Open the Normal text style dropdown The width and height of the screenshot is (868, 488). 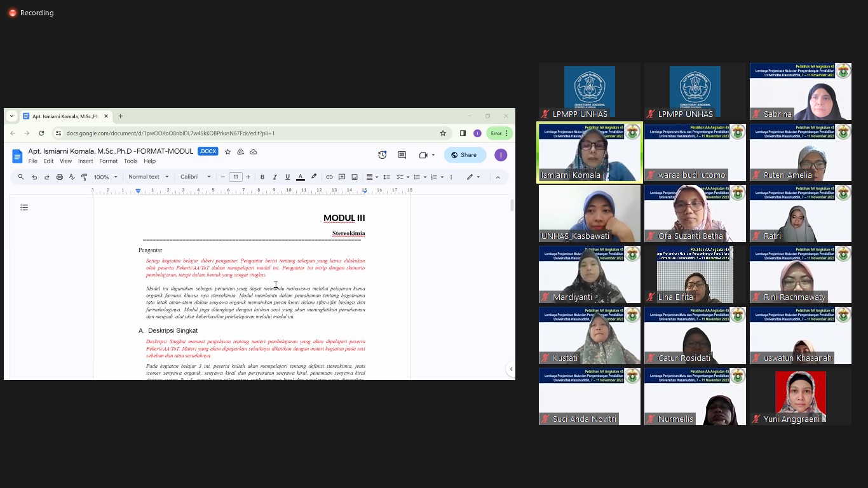[149, 177]
